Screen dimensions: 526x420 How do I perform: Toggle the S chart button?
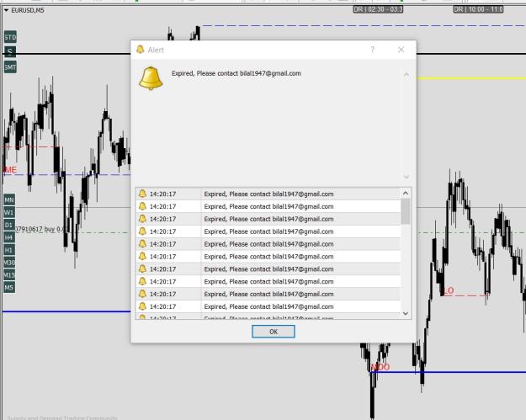(x=10, y=52)
